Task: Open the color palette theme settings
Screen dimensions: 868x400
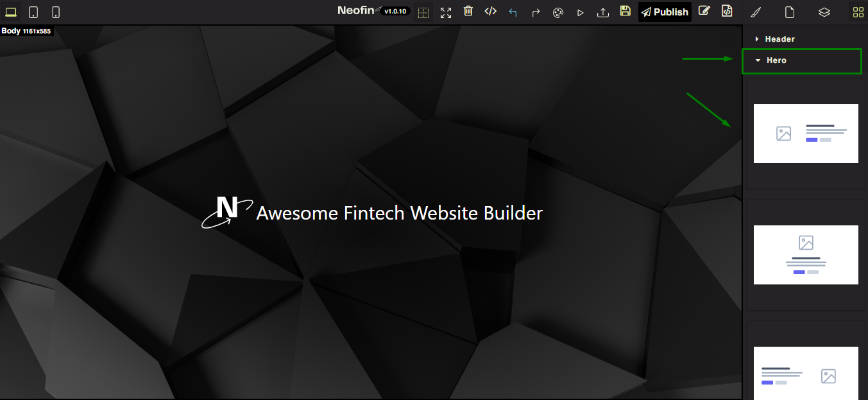Action: 558,12
